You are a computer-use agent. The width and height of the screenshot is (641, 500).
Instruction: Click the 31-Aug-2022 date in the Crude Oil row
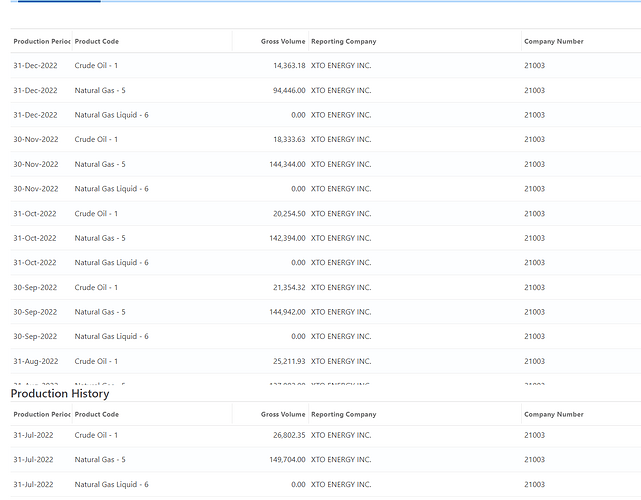[36, 361]
